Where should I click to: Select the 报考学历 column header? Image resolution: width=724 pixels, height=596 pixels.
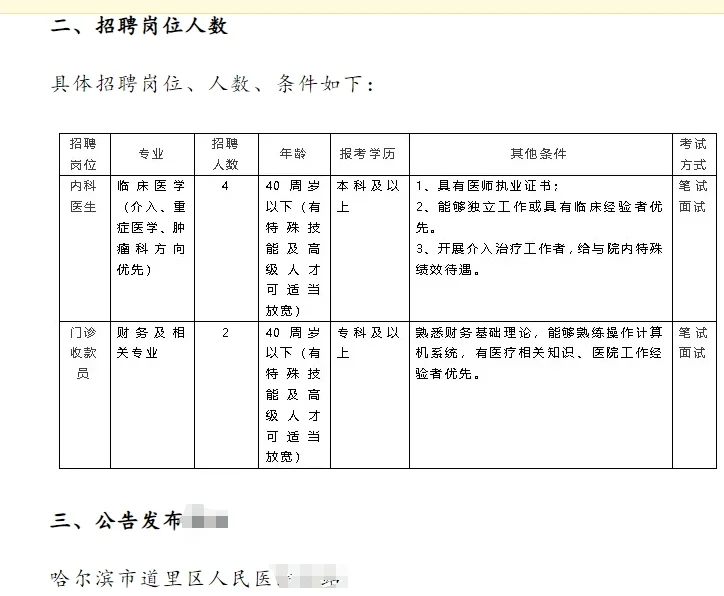(x=368, y=154)
